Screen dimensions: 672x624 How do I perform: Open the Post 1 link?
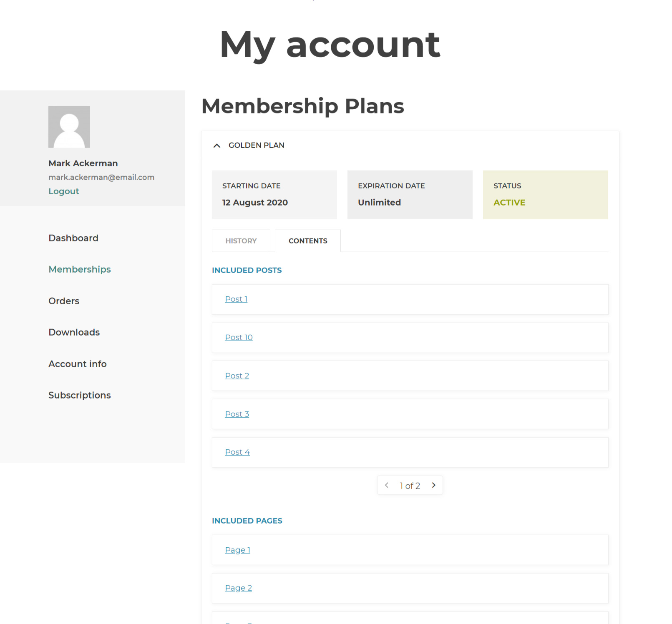[236, 299]
